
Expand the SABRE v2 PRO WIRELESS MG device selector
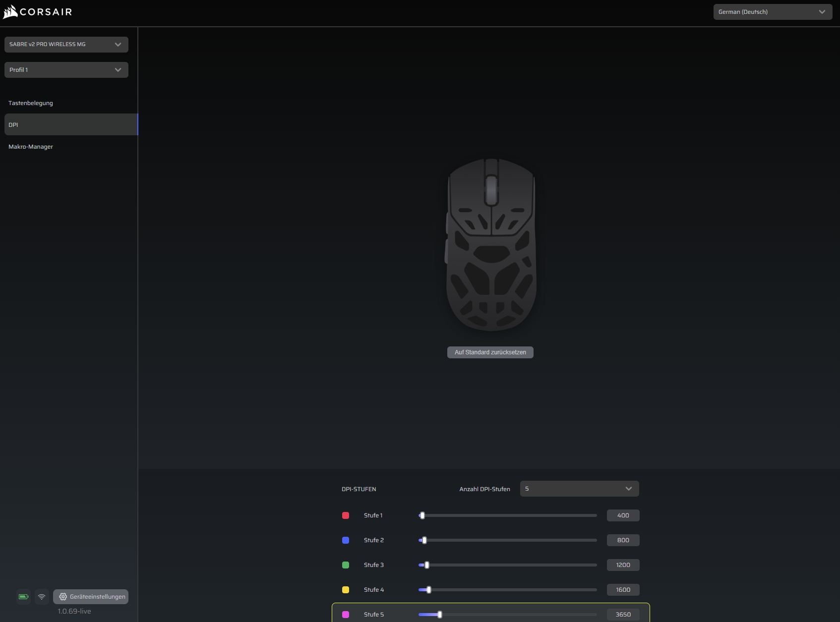[66, 44]
